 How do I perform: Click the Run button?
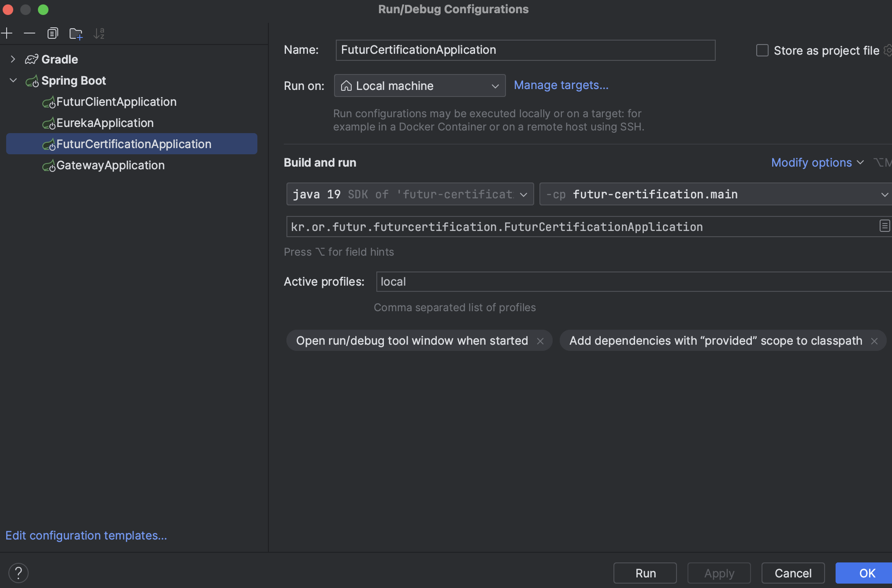pos(645,573)
